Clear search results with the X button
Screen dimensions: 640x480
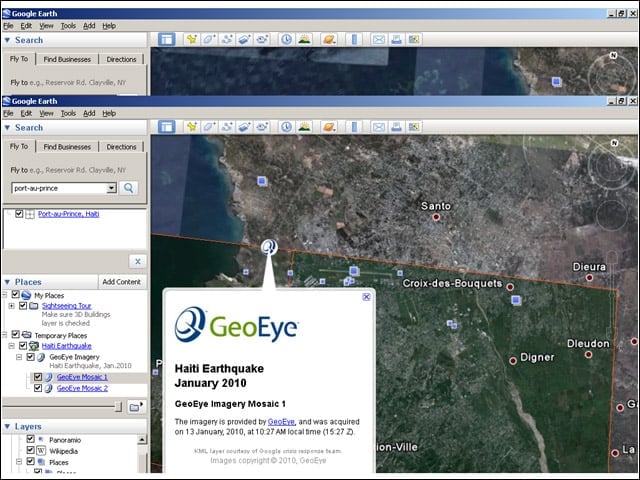tap(138, 262)
